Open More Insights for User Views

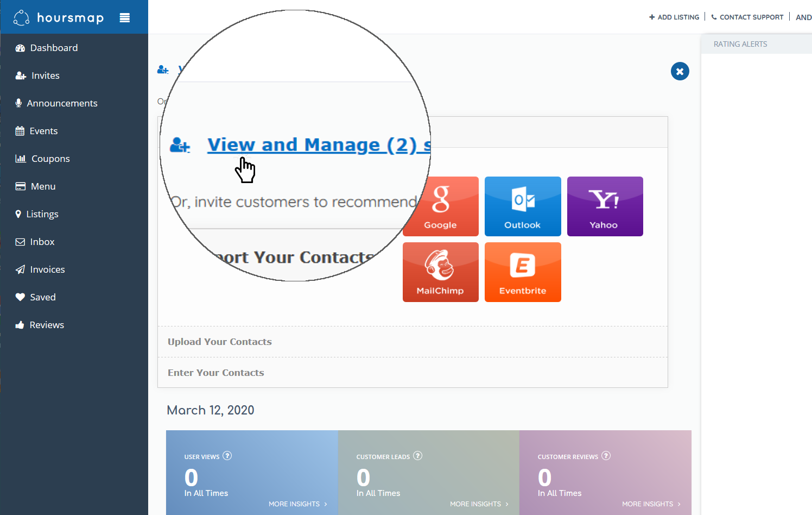(298, 504)
